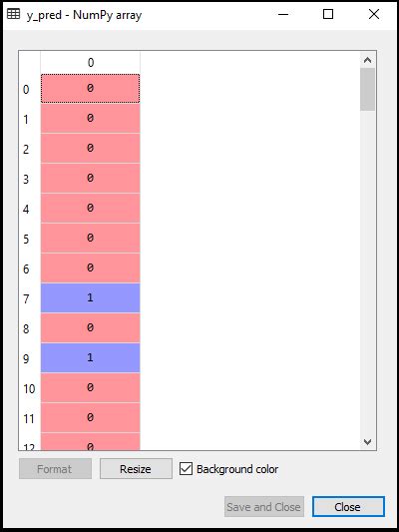
Task: Select the blue cell in row 7
Action: pos(90,297)
